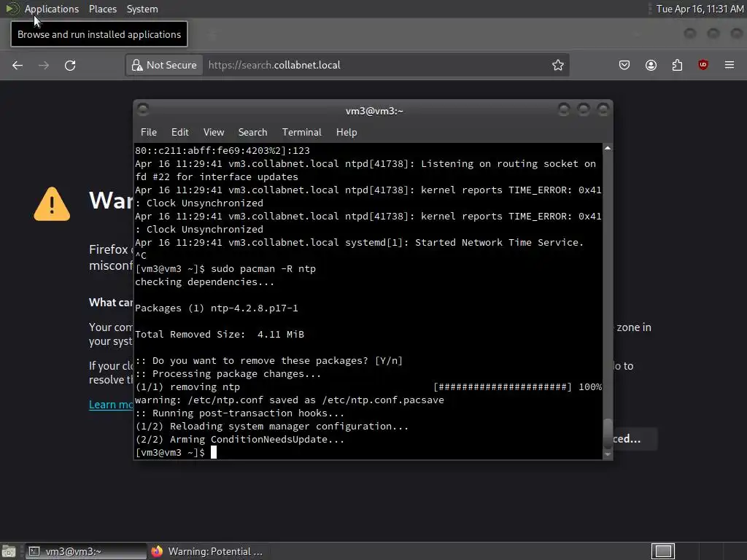Click the 'sudo pacman -R ntp' command text

(263, 268)
